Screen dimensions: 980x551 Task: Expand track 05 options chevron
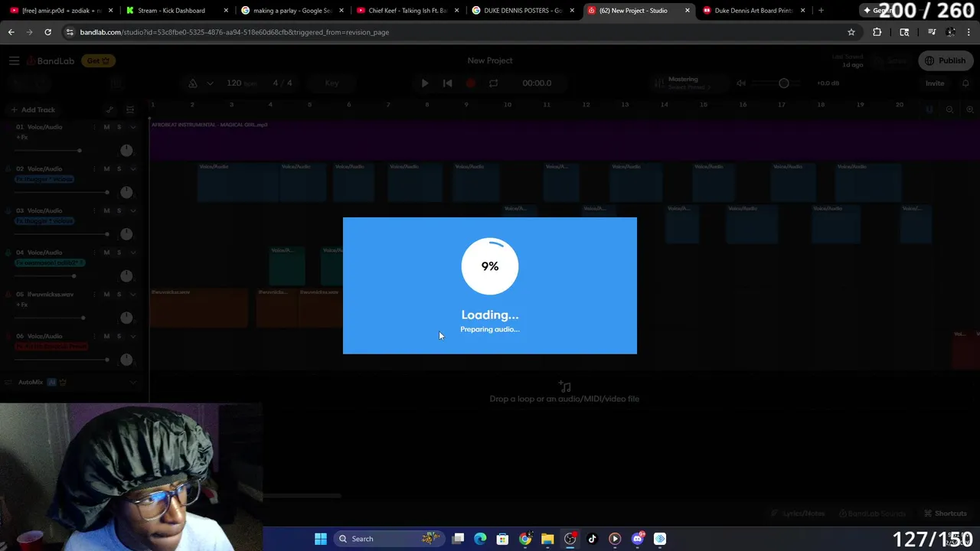point(133,294)
